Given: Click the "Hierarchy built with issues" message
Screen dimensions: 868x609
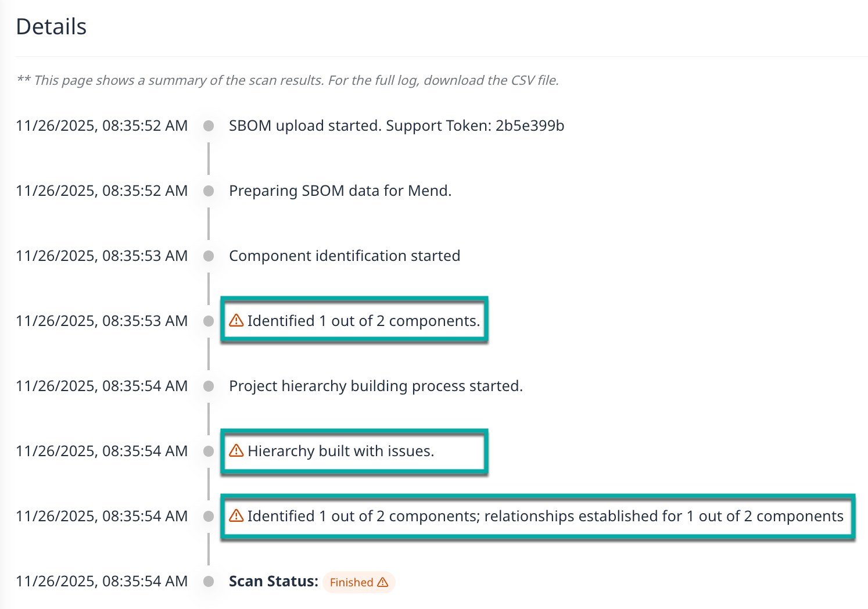Looking at the screenshot, I should tap(340, 452).
